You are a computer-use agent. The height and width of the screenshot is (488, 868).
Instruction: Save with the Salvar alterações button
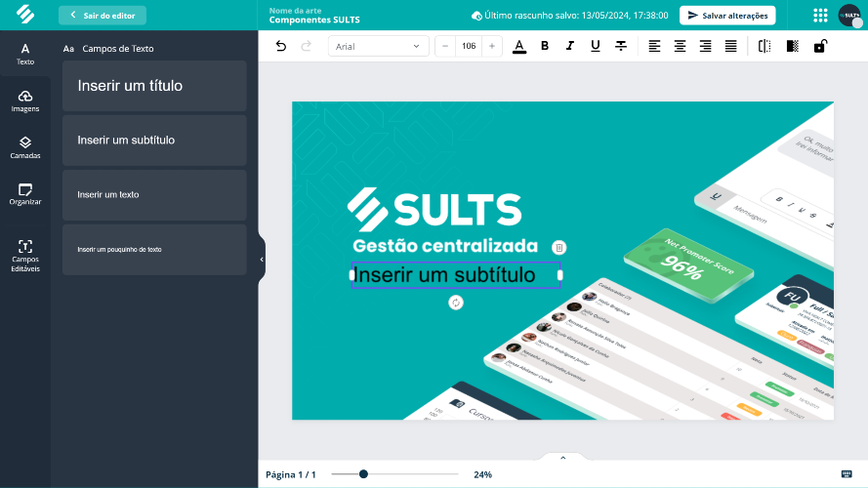(727, 16)
